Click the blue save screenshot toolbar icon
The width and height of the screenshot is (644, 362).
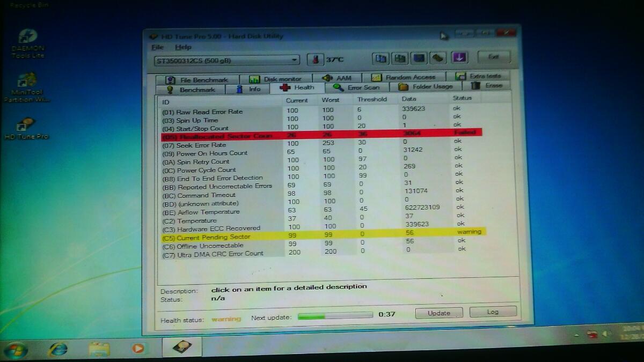[x=420, y=58]
